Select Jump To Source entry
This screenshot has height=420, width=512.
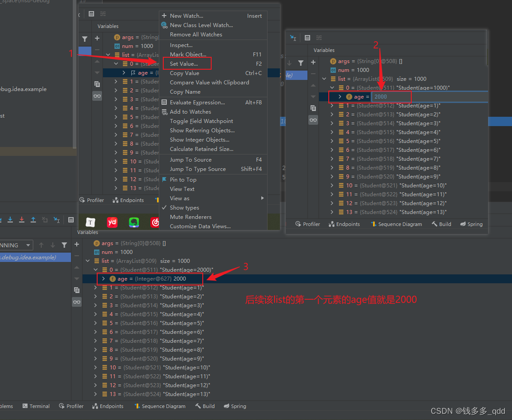pos(191,160)
